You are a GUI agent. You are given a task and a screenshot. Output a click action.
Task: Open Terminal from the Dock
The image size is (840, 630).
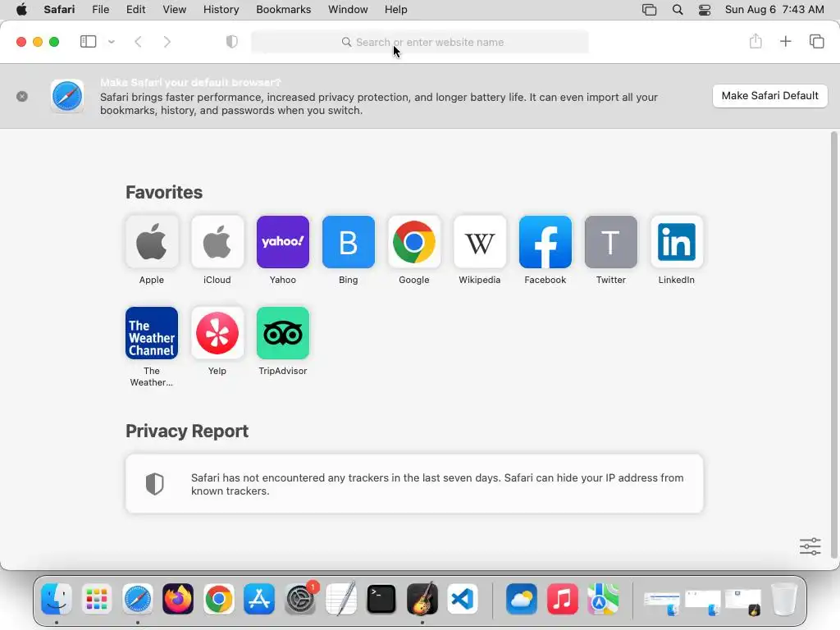pyautogui.click(x=381, y=599)
